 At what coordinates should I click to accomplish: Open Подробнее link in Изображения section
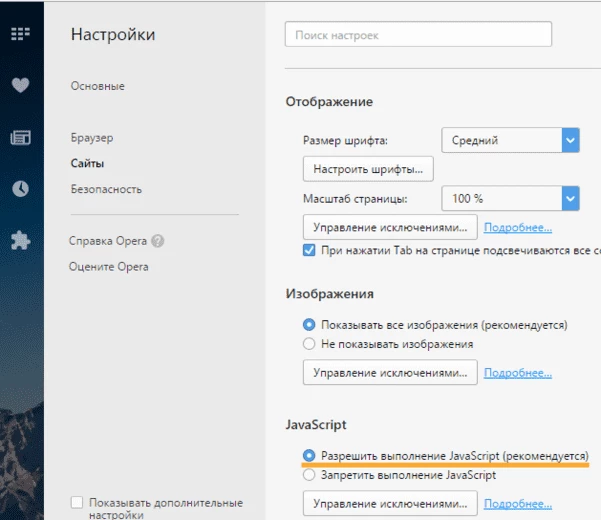point(517,372)
